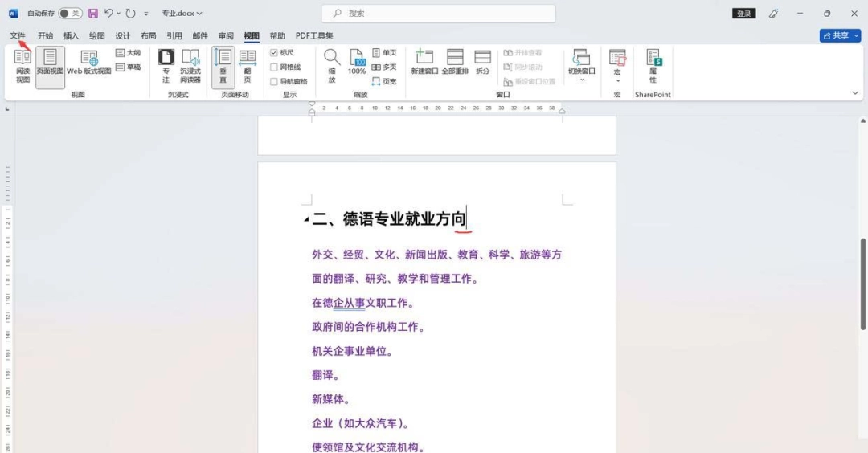Click the tab selector at ruler corner

click(x=7, y=108)
